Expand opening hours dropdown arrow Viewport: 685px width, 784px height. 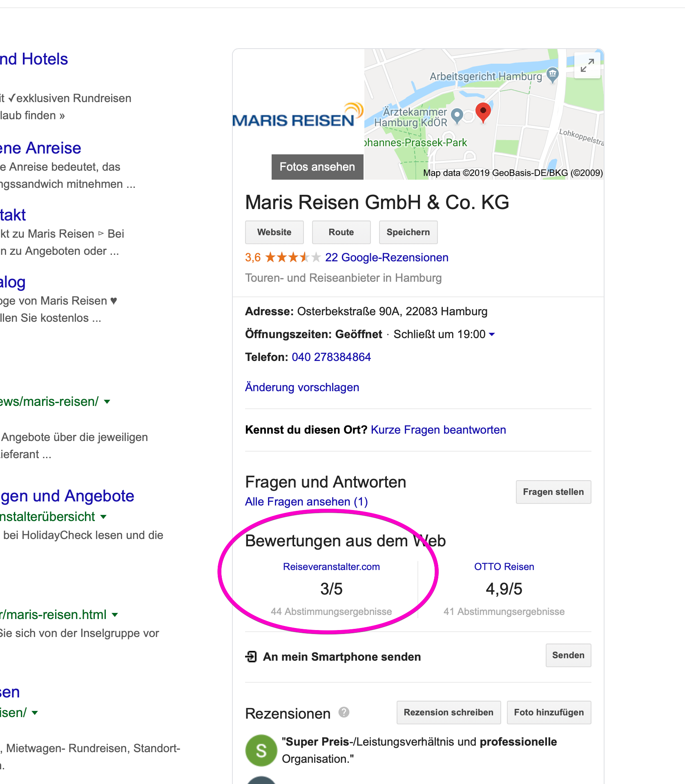point(492,334)
